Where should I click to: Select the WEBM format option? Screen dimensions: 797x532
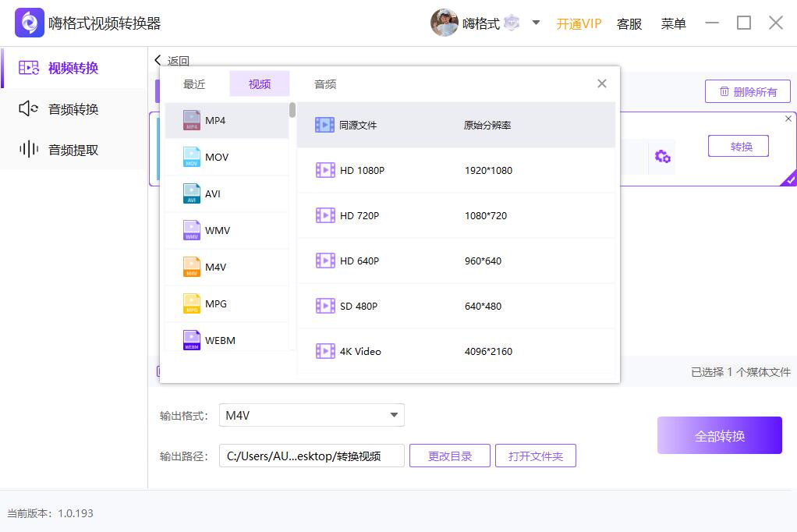[226, 340]
